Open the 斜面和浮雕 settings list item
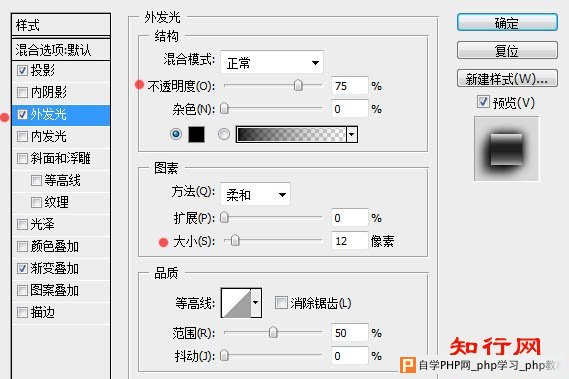The width and height of the screenshot is (569, 379). click(x=61, y=158)
